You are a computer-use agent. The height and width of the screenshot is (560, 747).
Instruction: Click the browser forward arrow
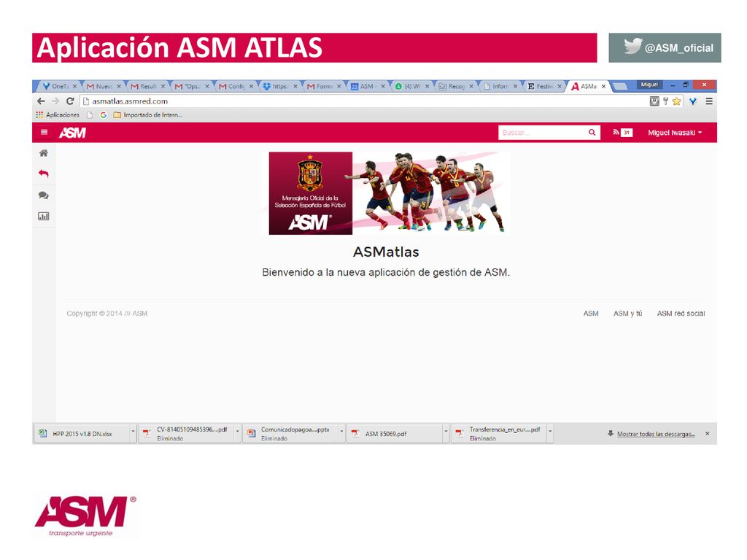click(x=55, y=101)
